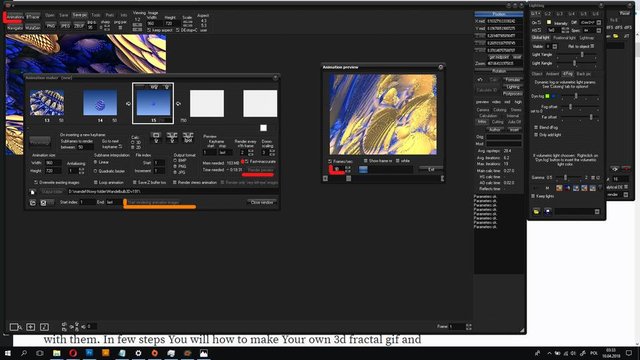
Task: Click the Output folder button
Action: pos(52,191)
